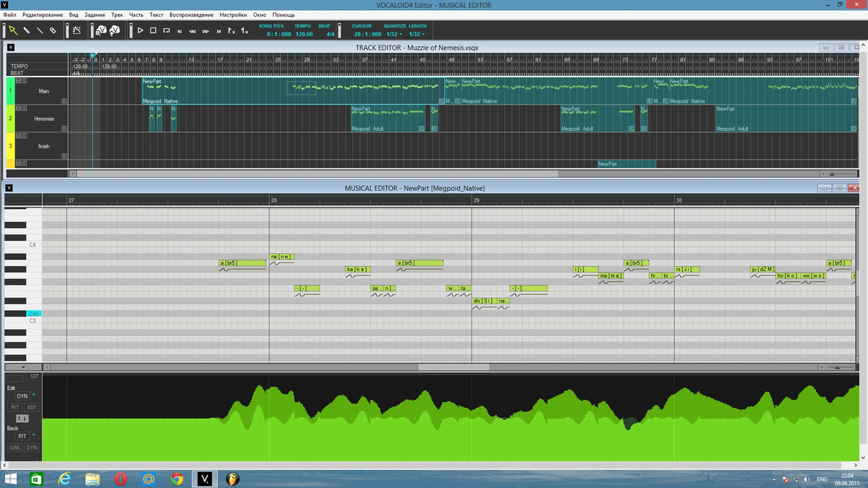Open the QUANTIZE 1/32 dropdown
The height and width of the screenshot is (488, 868).
click(394, 34)
